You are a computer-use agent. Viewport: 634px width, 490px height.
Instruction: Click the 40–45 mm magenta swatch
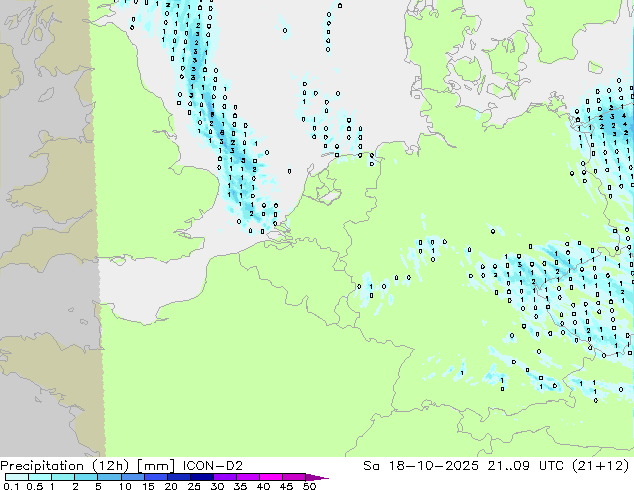271,477
